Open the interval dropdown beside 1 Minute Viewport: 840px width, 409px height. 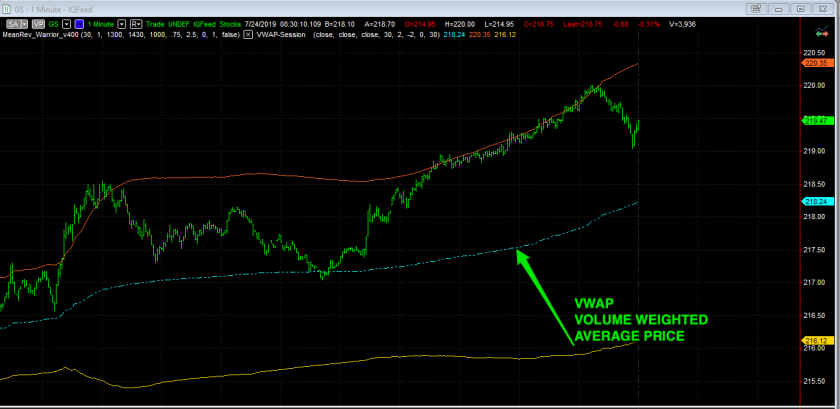122,24
